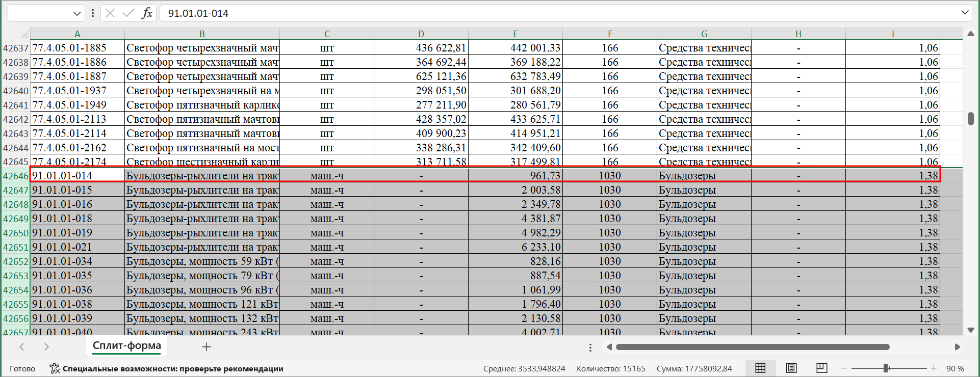Click the zoom slider handle
Viewport: 980px width, 377px height.
click(x=887, y=368)
